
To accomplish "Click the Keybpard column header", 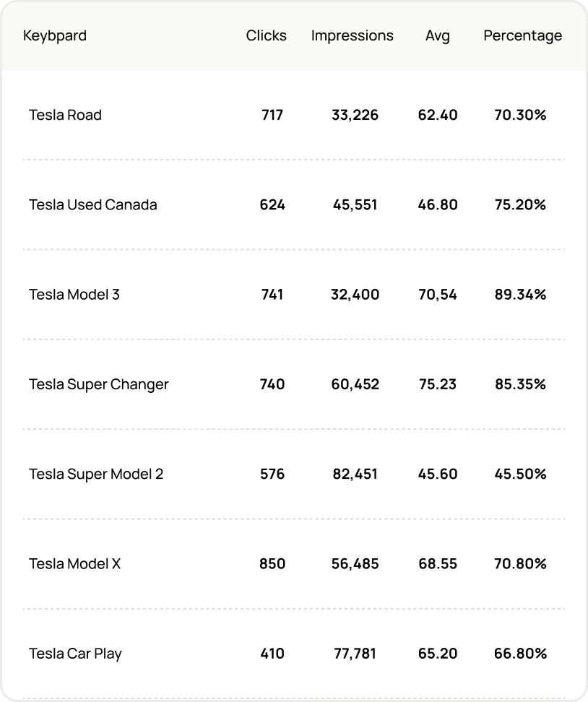I will (55, 35).
